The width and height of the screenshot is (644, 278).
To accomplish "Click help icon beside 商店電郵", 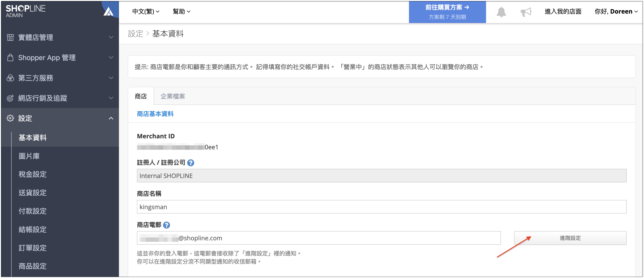I will 166,225.
